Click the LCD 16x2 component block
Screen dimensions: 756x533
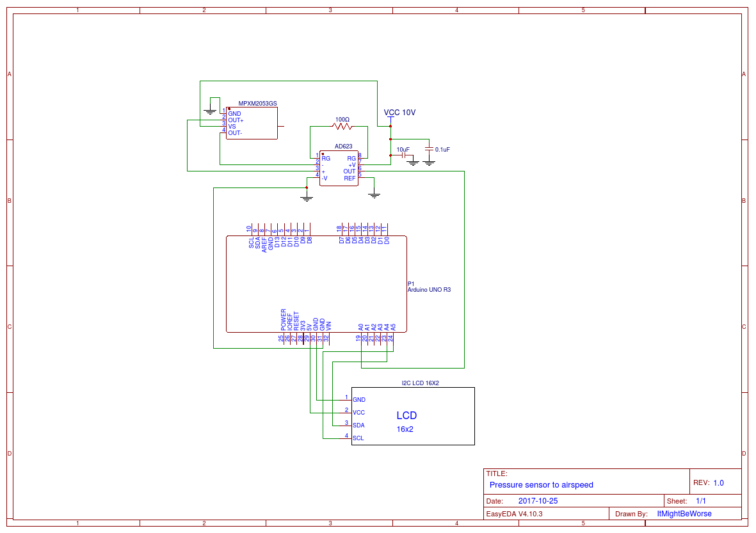click(413, 416)
